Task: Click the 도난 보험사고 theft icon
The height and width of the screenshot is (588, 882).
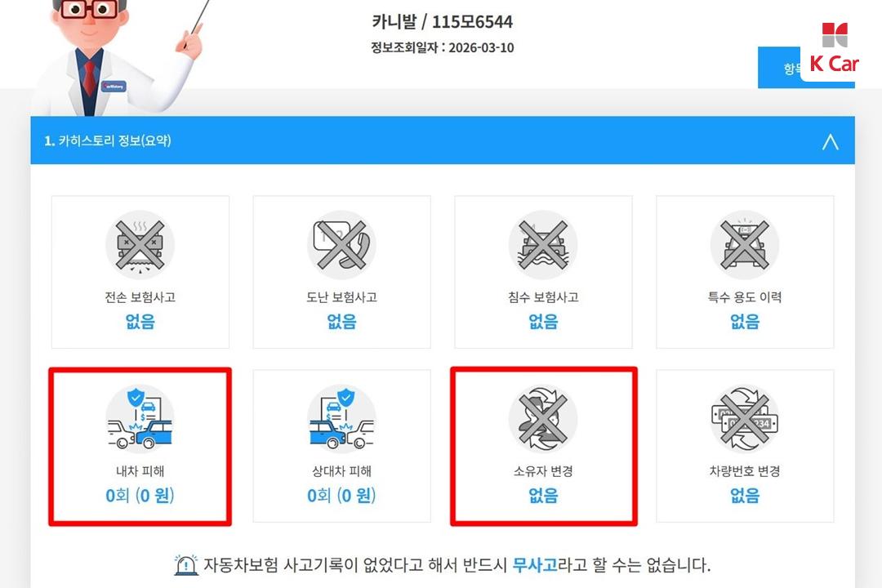Action: tap(341, 245)
